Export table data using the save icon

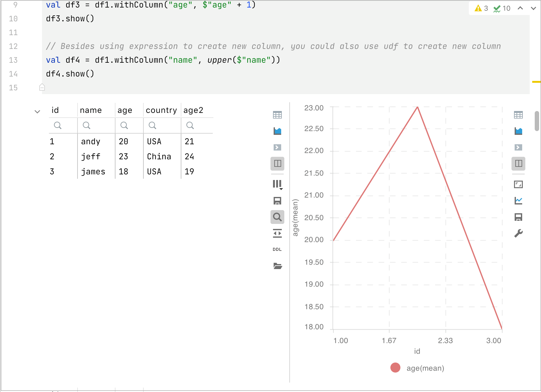277,201
